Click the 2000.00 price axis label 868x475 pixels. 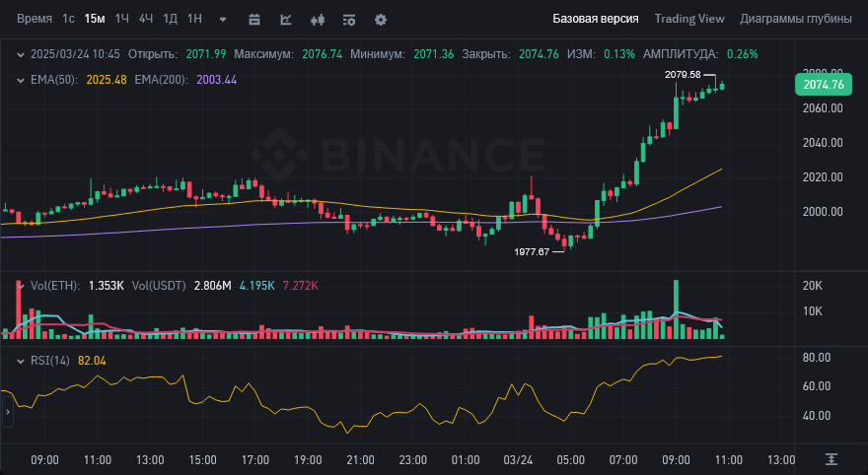coord(823,212)
